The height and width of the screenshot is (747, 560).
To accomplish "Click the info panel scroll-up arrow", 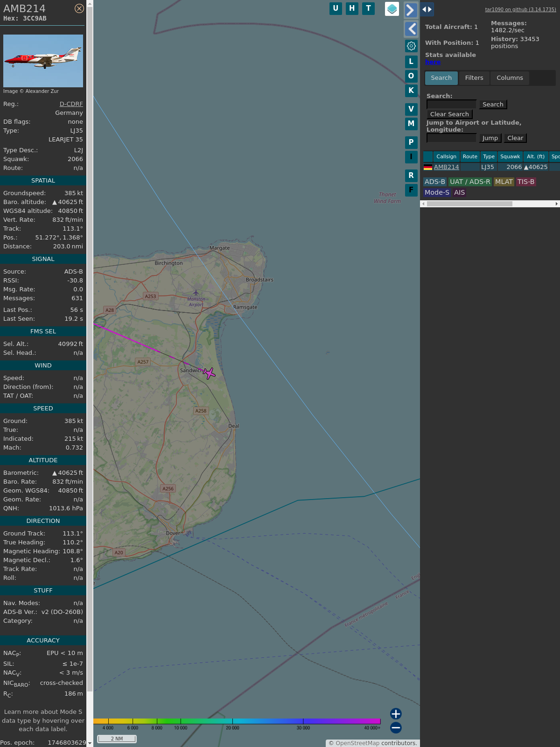I will pyautogui.click(x=90, y=4).
